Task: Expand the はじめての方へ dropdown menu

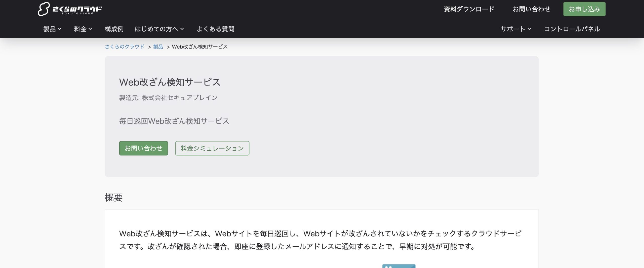Action: click(x=159, y=29)
